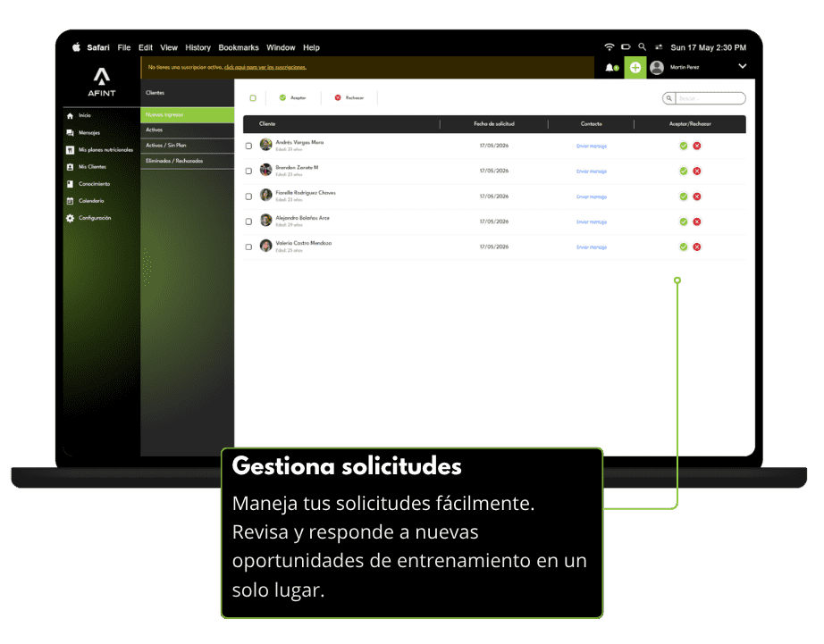The image size is (824, 644).
Task: Send message to Alejandro Bolaños Arce
Action: [592, 222]
